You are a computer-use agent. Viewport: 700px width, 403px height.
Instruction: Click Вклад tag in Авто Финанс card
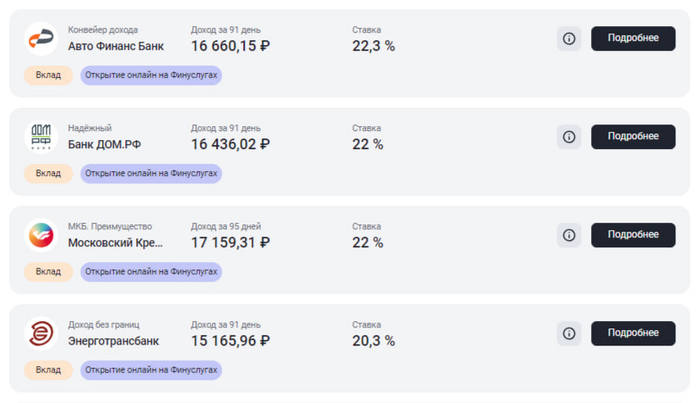click(x=48, y=75)
